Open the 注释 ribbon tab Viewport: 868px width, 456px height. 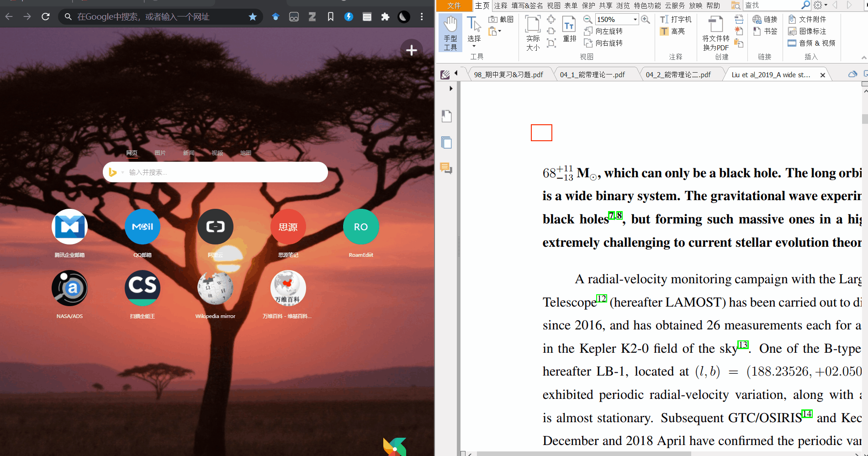pos(501,5)
